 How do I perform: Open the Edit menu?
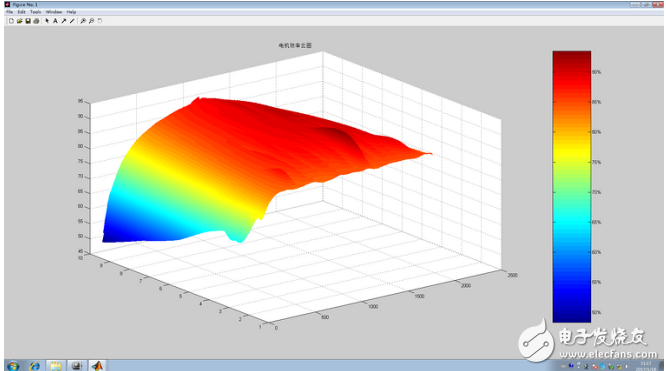tap(22, 12)
